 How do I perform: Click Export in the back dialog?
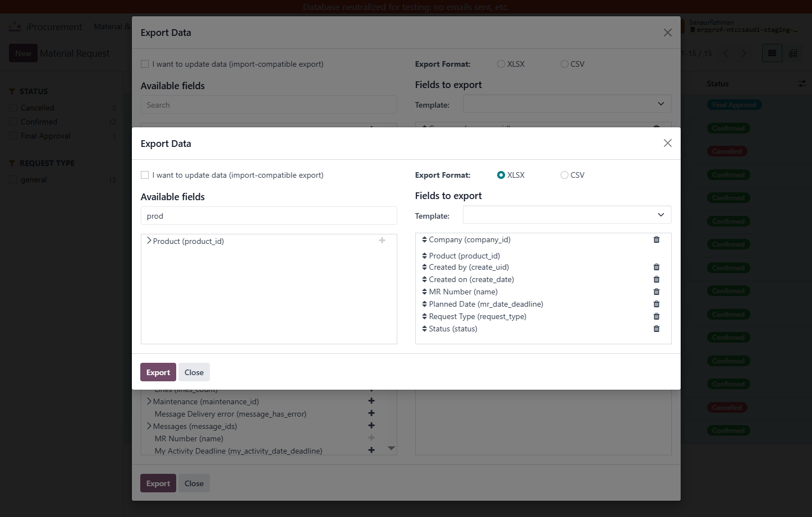(158, 483)
